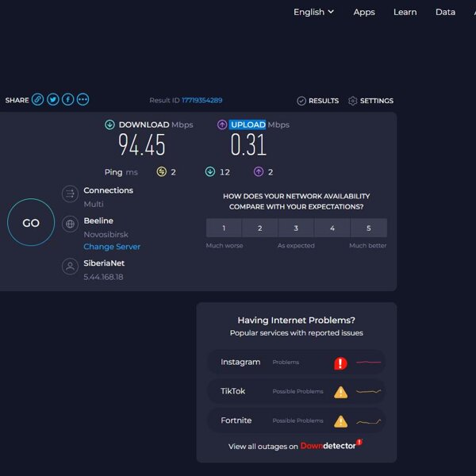Click TikTok yellow warning triangle icon

point(340,392)
